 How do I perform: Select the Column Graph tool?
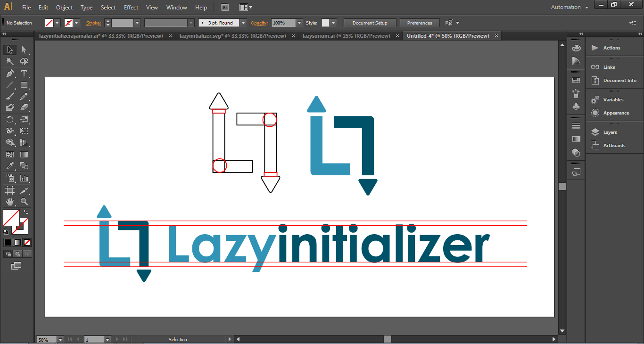(24, 178)
